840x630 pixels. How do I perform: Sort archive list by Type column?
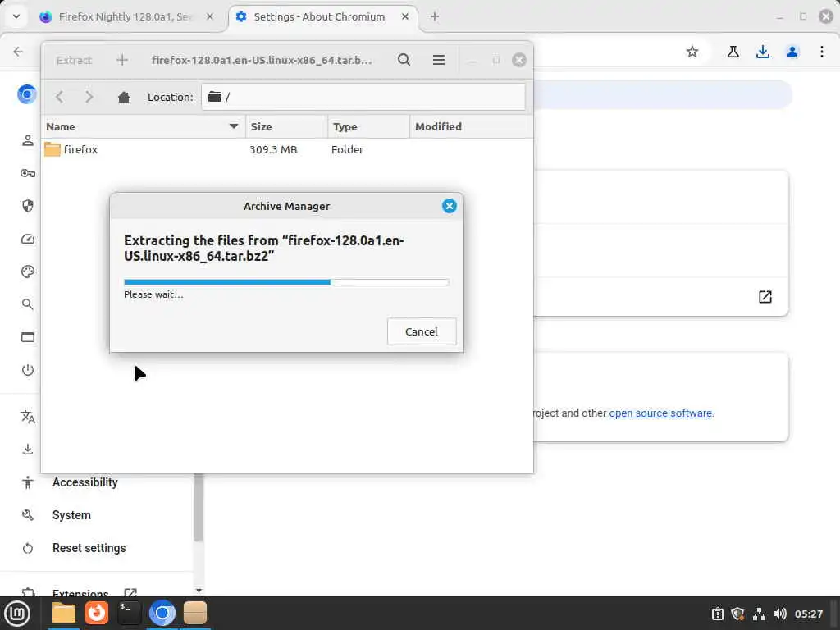368,126
